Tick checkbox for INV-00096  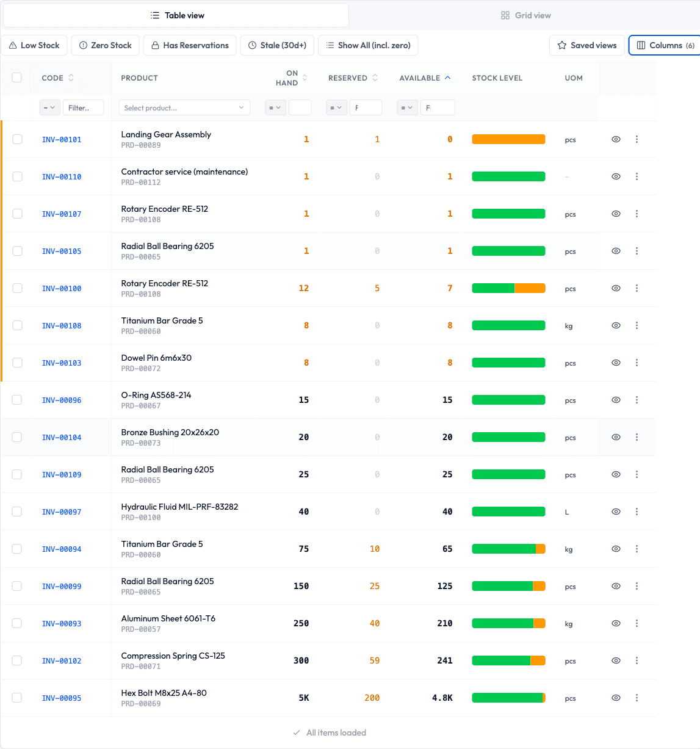[x=17, y=400]
